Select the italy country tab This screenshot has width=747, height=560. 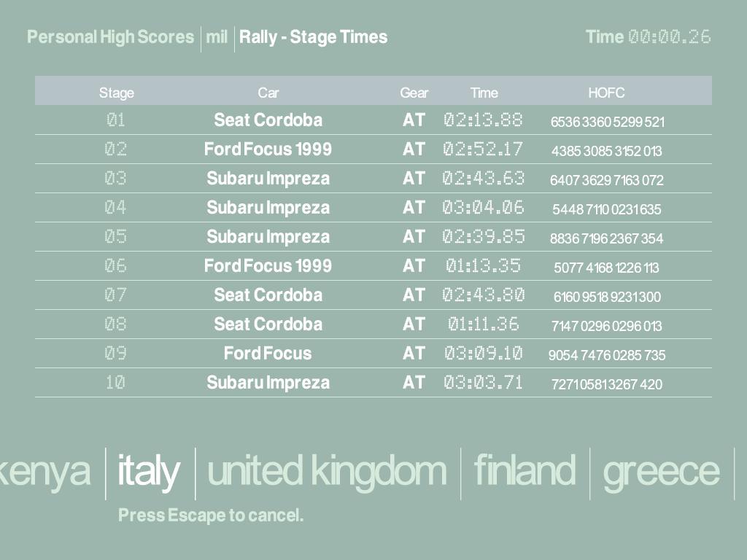(149, 471)
